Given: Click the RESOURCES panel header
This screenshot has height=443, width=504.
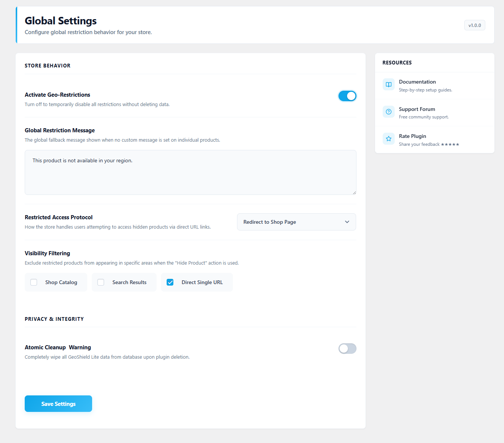Looking at the screenshot, I should click(x=397, y=63).
